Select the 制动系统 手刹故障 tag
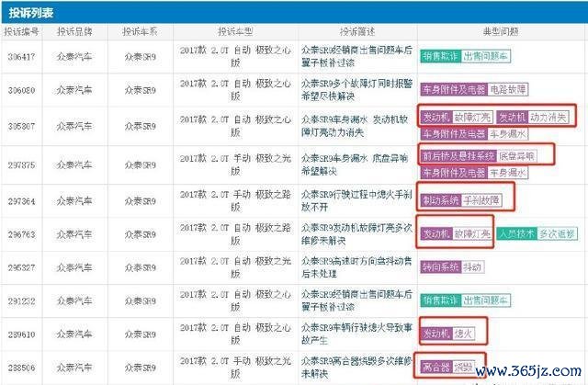Image resolution: width=588 pixels, height=385 pixels. [461, 200]
